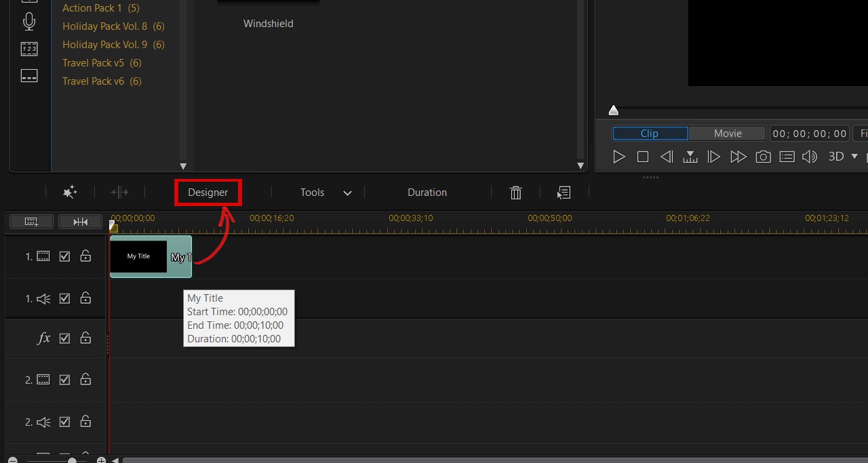Click the Windshield template label
Image resolution: width=868 pixels, height=463 pixels.
(269, 24)
